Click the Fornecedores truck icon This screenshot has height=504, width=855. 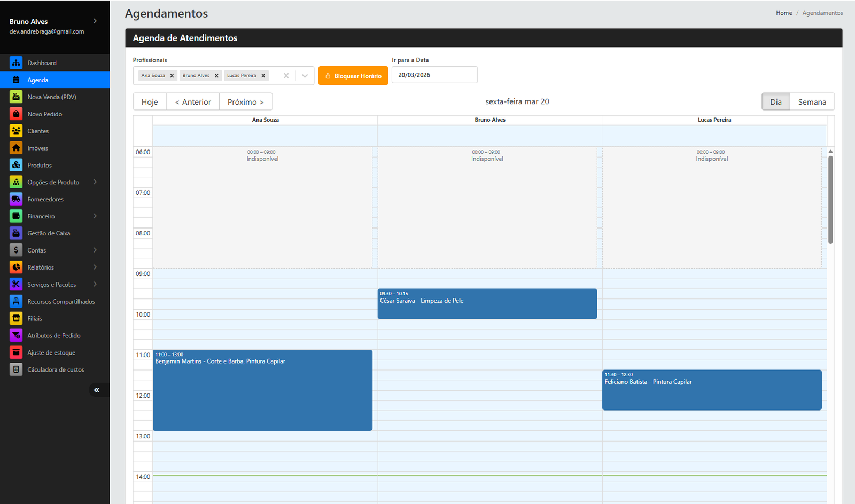(x=16, y=200)
